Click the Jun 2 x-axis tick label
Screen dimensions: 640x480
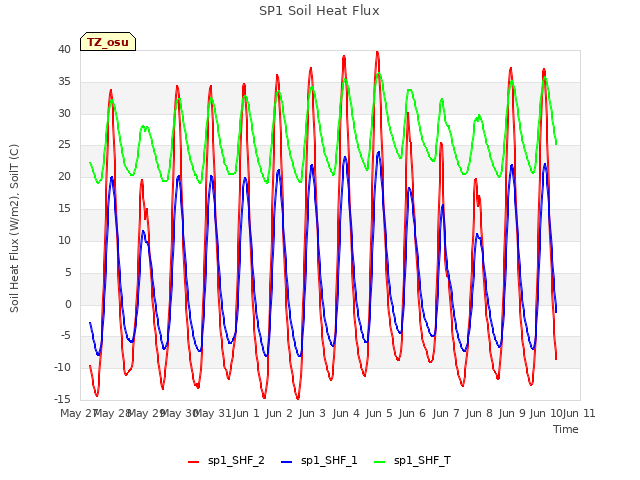[279, 413]
